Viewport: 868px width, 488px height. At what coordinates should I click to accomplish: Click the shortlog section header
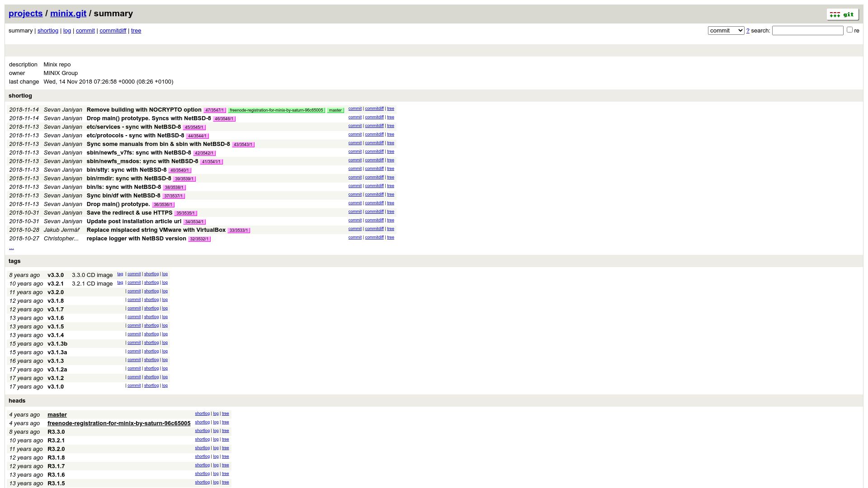click(20, 96)
